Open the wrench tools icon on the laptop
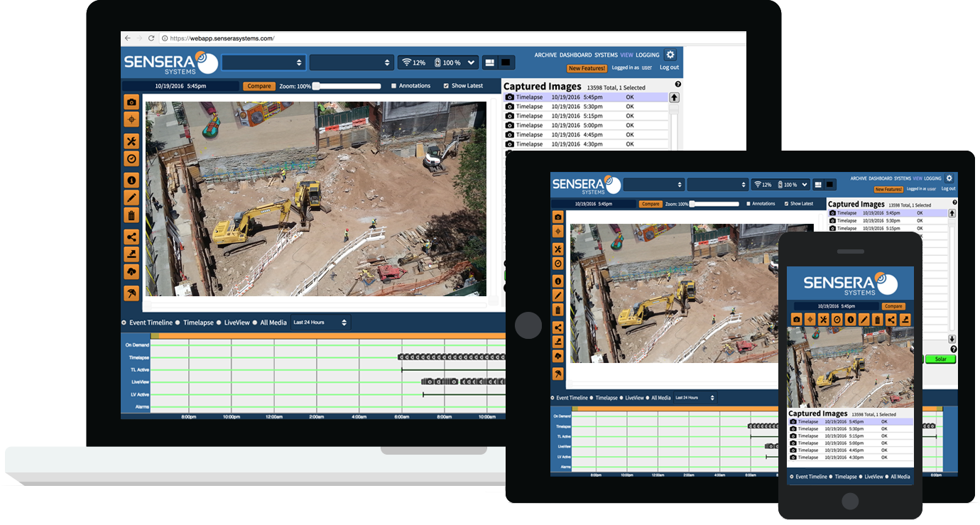The height and width of the screenshot is (525, 980). 131,141
